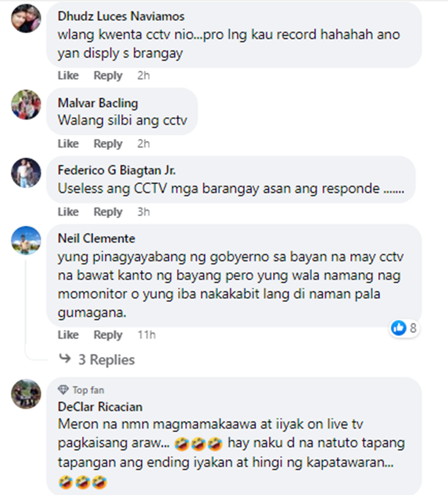Expand the 3 Replies thread

coord(106,359)
